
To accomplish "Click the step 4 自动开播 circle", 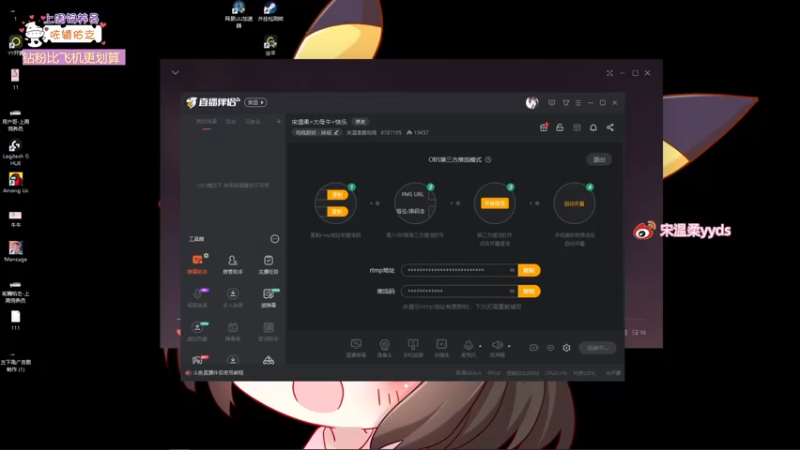I will coord(574,204).
